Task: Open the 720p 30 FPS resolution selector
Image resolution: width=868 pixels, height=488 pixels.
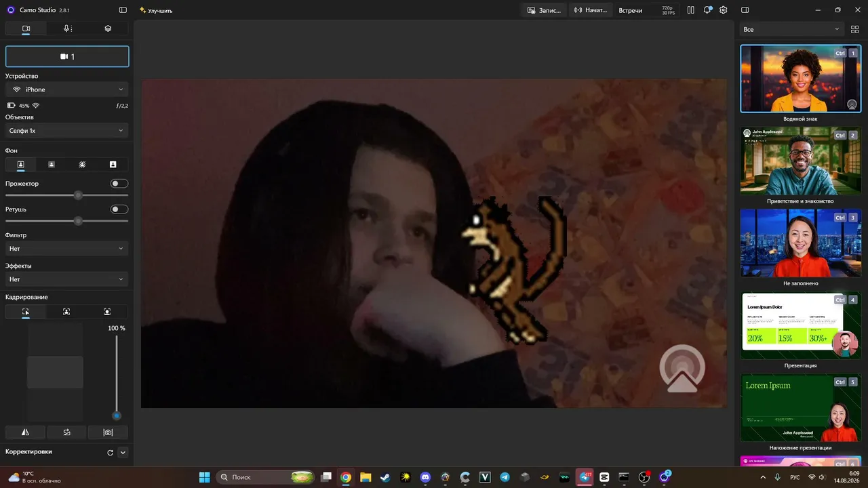Action: tap(668, 10)
